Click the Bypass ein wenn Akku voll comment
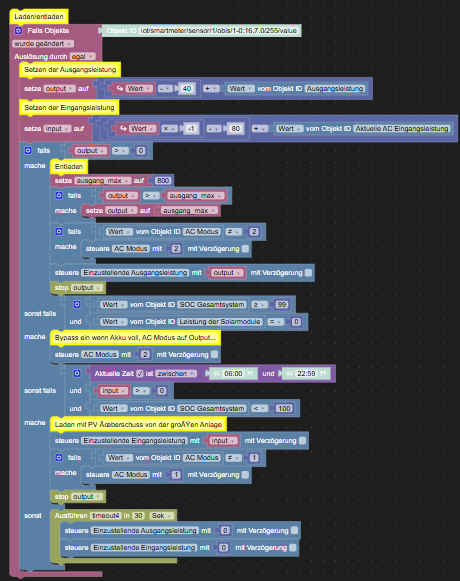Image resolution: width=460 pixels, height=581 pixels. point(135,338)
